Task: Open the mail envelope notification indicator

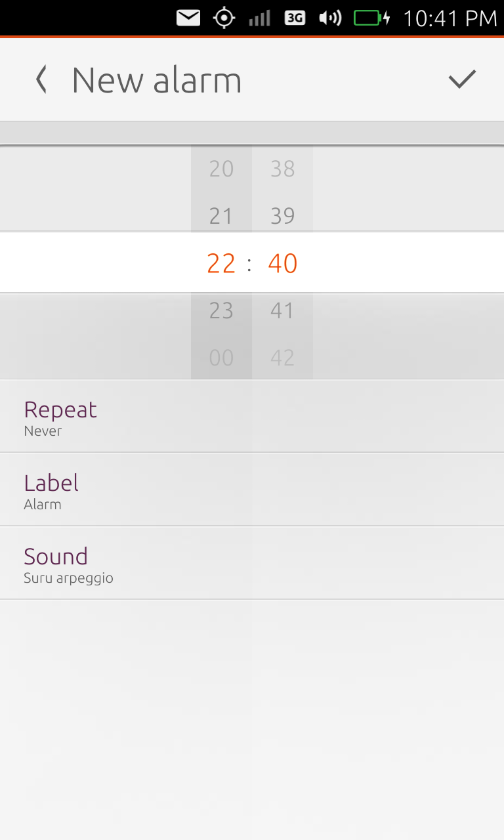Action: pos(188,18)
